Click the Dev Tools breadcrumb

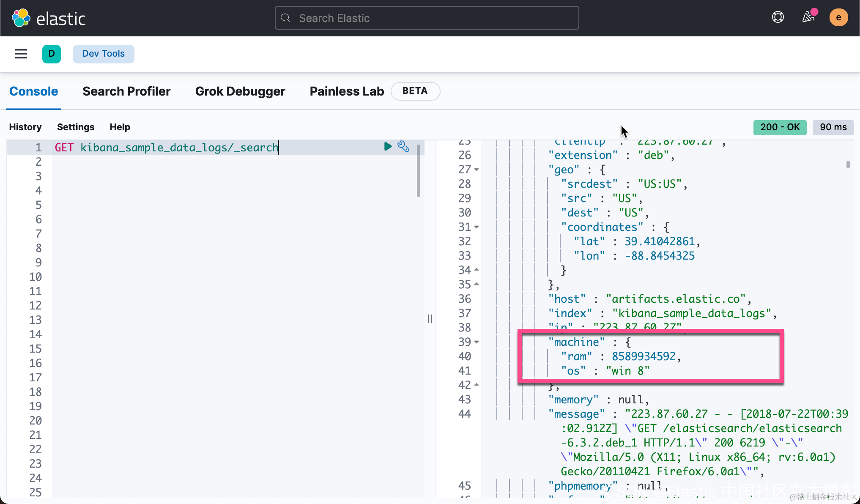tap(103, 54)
